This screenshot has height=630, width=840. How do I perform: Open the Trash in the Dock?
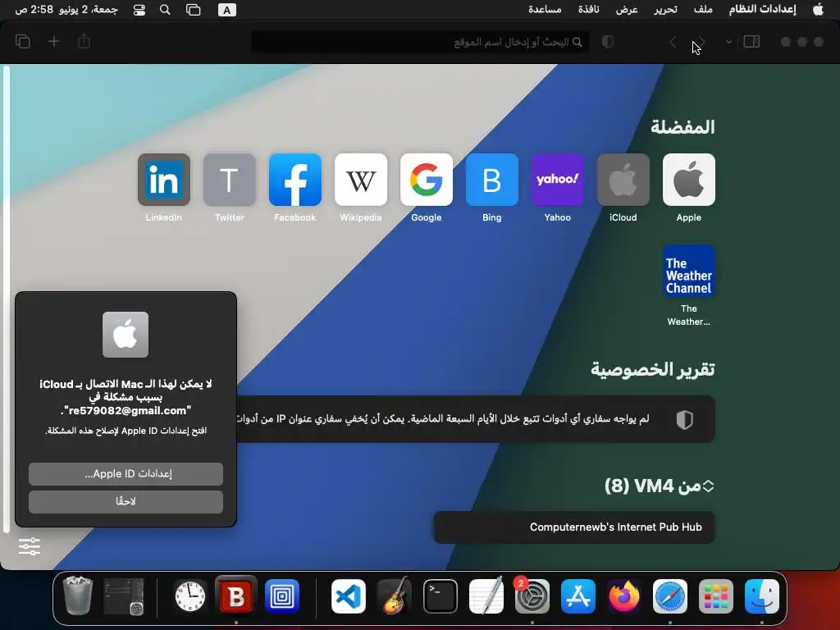[78, 596]
